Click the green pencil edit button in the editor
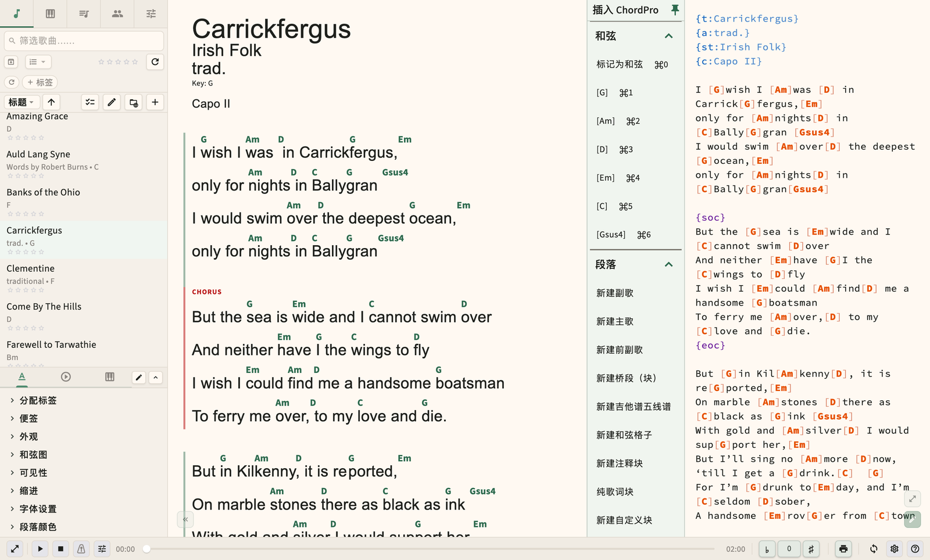930x560 pixels. [x=913, y=519]
